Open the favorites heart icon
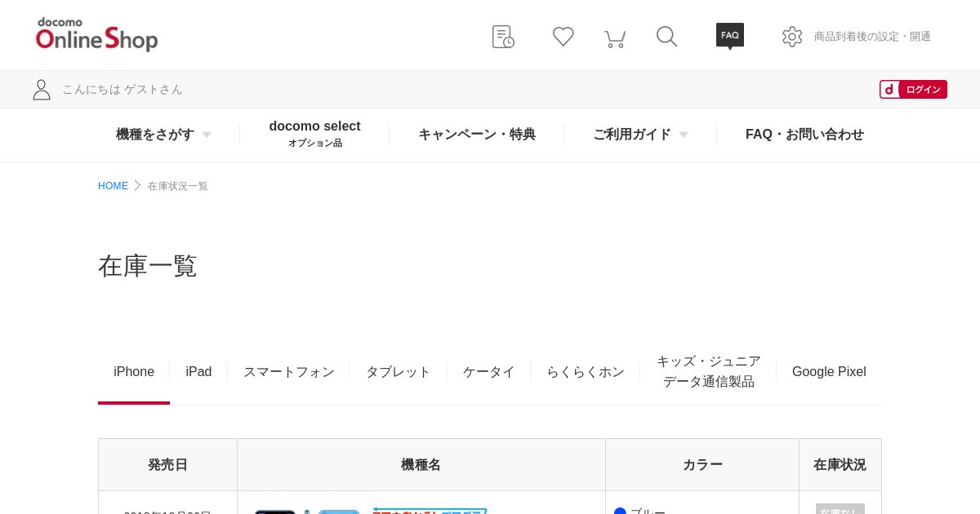 click(563, 37)
